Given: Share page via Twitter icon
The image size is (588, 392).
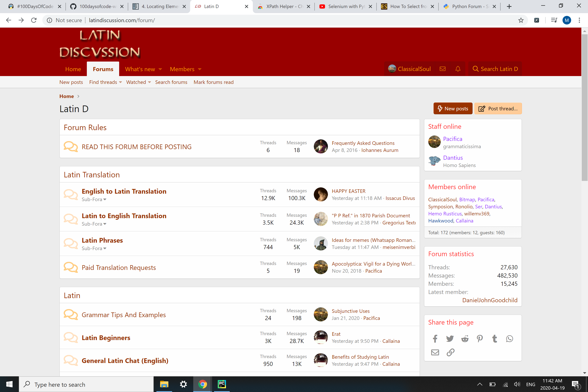Looking at the screenshot, I should coord(450,338).
